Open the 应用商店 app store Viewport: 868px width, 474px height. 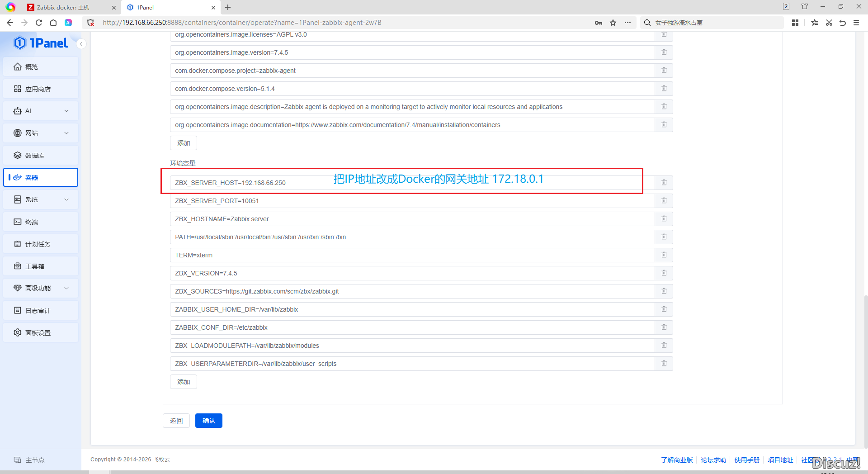click(41, 89)
